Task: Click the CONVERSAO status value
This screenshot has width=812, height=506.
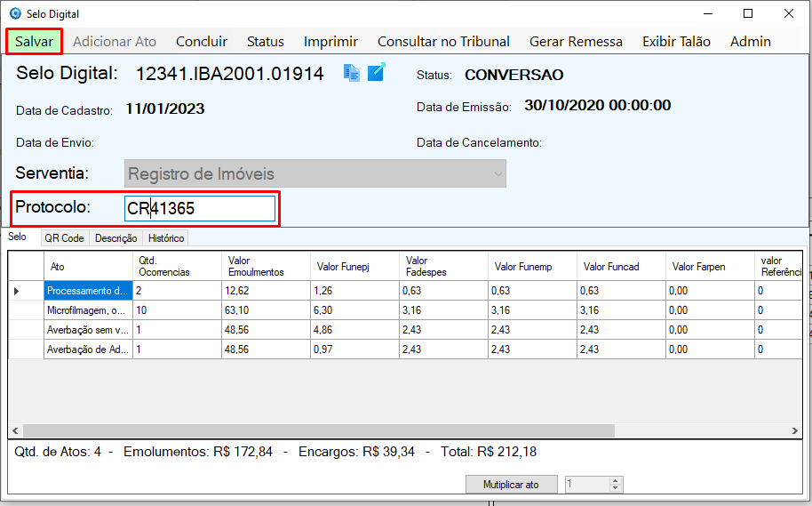Action: [513, 76]
